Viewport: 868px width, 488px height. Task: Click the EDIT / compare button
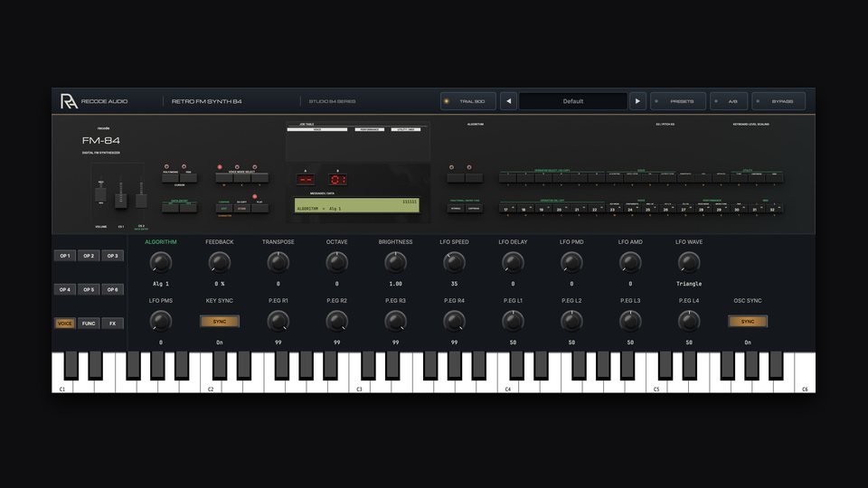(224, 208)
